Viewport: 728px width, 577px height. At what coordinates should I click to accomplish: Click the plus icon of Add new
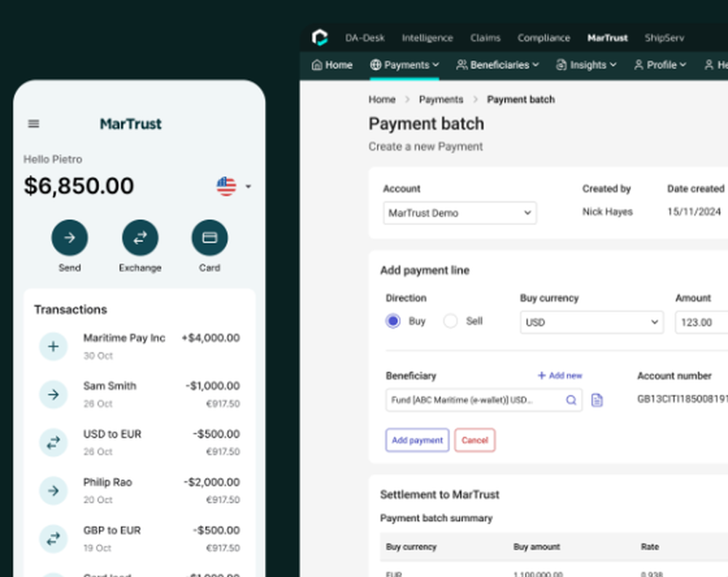click(x=542, y=375)
